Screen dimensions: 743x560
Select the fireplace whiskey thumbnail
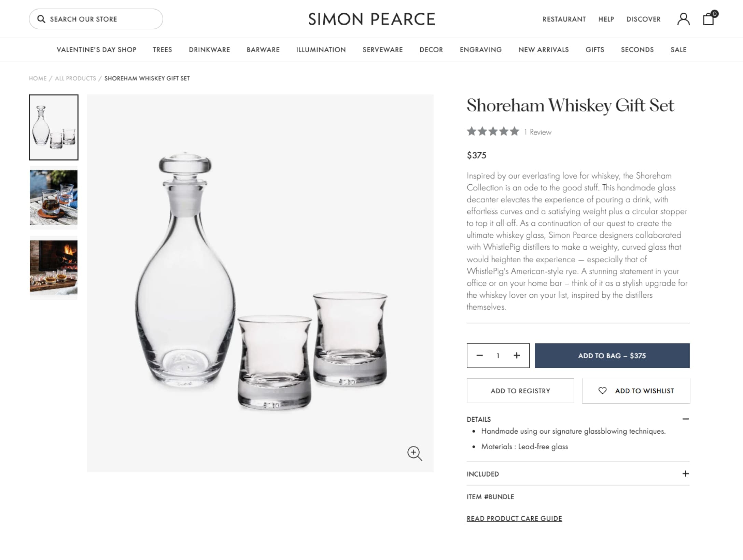tap(54, 268)
